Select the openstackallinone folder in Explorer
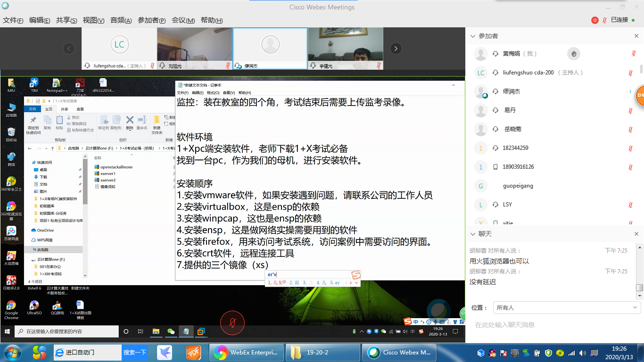Image resolution: width=644 pixels, height=362 pixels. [114, 167]
